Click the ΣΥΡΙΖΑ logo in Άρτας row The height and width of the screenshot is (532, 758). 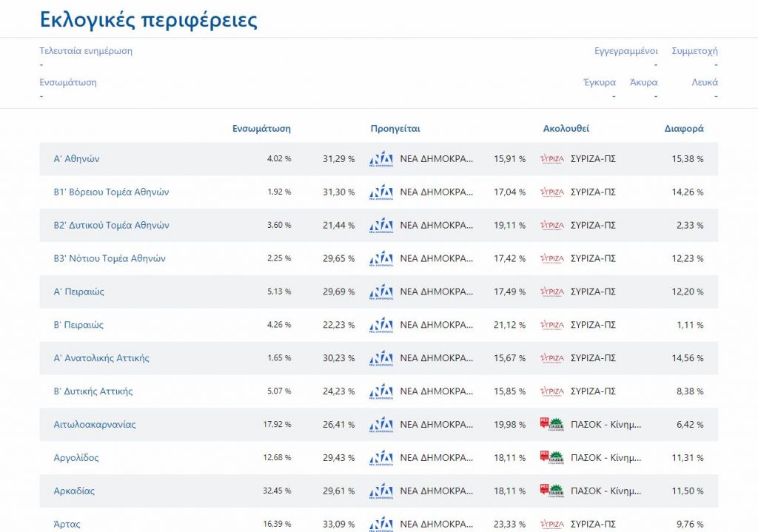point(552,524)
